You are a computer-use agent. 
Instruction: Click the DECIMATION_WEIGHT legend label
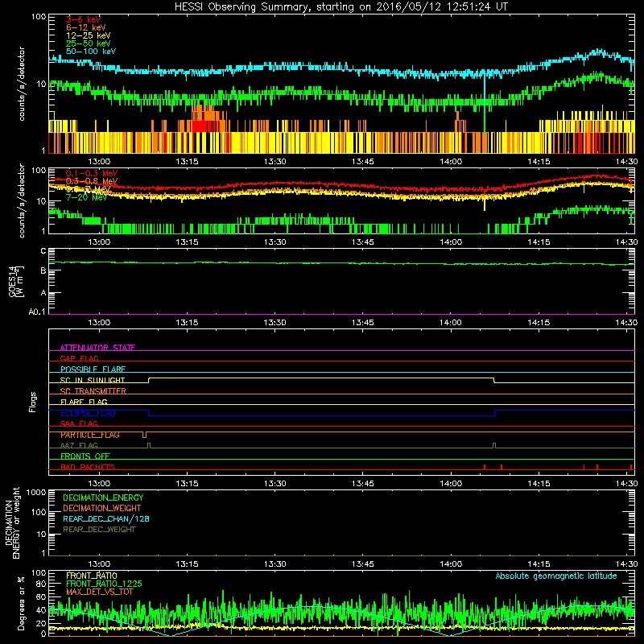tap(102, 509)
